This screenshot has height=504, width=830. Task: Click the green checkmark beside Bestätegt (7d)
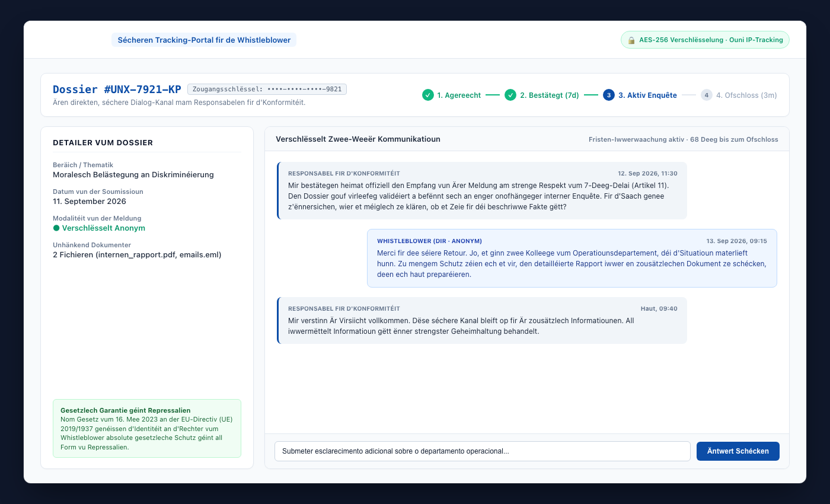(510, 95)
